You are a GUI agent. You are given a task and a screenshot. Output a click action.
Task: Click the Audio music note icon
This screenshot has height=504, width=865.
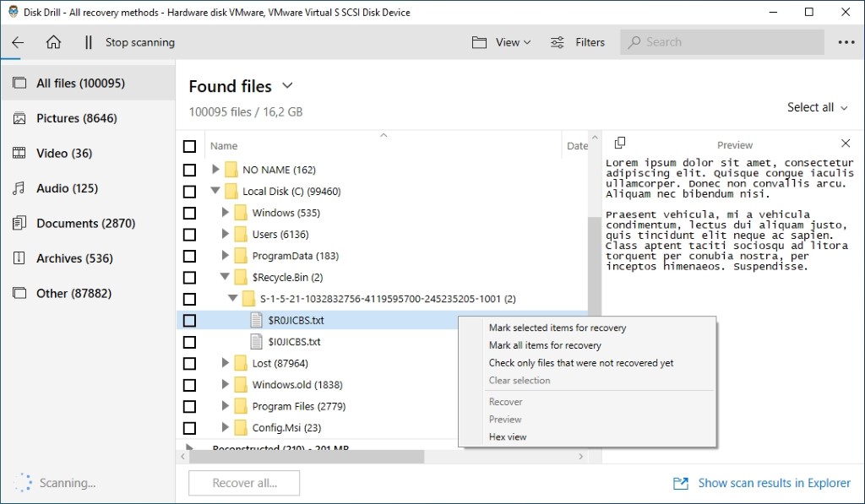(x=19, y=188)
